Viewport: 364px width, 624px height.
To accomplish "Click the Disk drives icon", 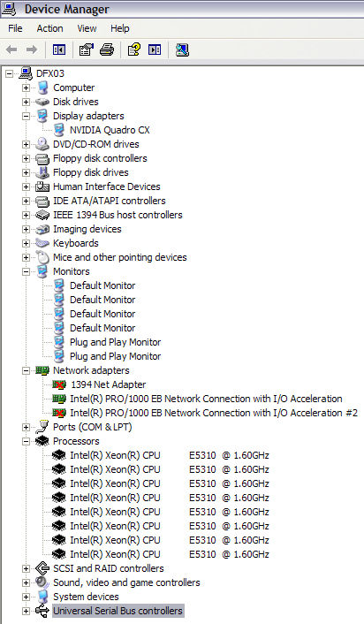I will coord(42,102).
